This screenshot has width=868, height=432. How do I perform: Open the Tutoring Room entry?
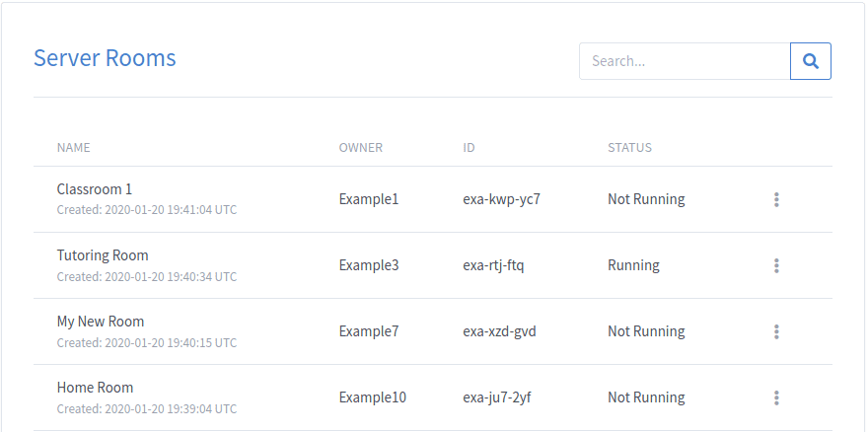[103, 255]
